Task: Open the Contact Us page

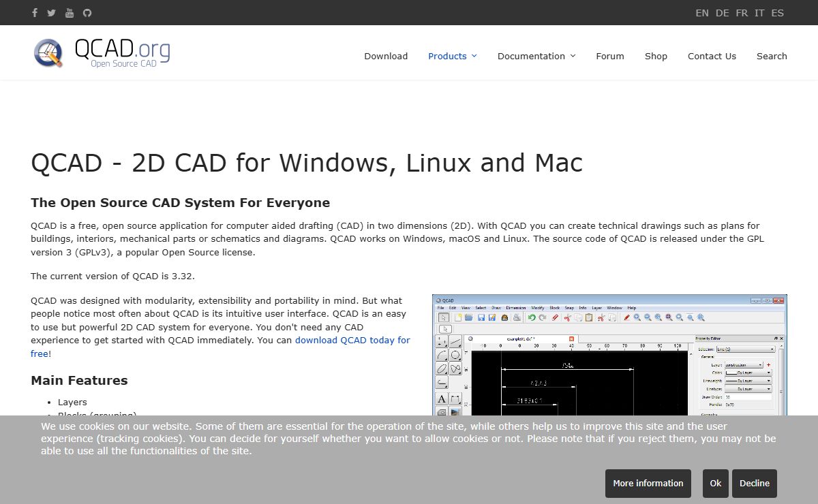Action: tap(712, 57)
